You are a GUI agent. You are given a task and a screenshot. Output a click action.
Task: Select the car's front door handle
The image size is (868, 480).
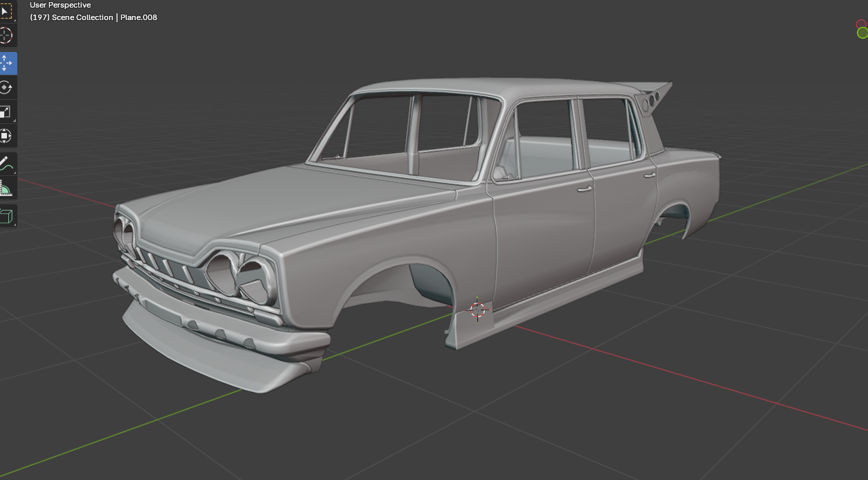click(x=585, y=188)
